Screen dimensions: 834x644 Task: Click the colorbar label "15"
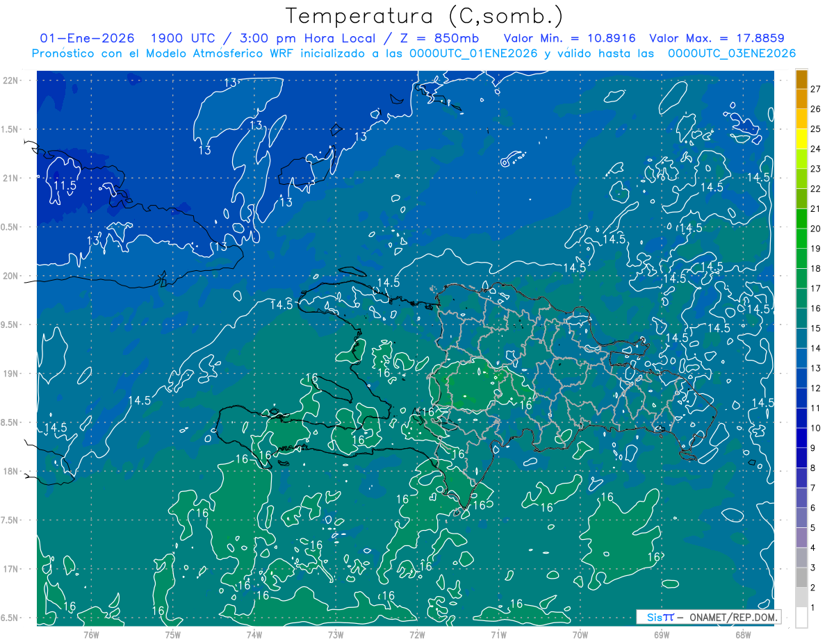[815, 329]
